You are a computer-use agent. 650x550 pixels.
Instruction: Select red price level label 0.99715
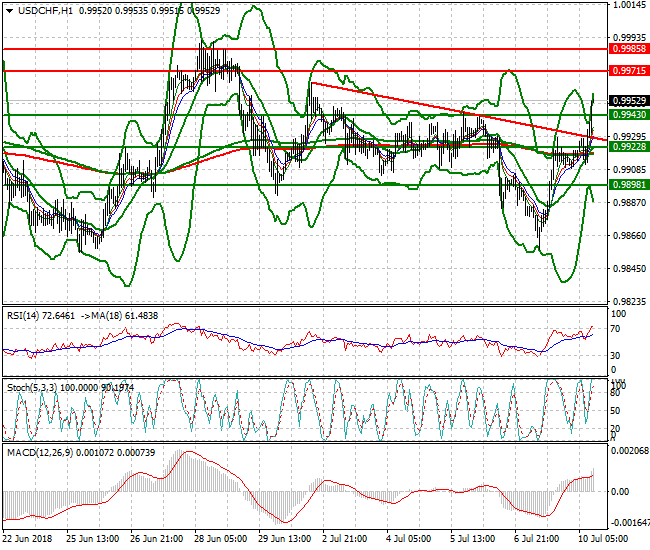629,70
